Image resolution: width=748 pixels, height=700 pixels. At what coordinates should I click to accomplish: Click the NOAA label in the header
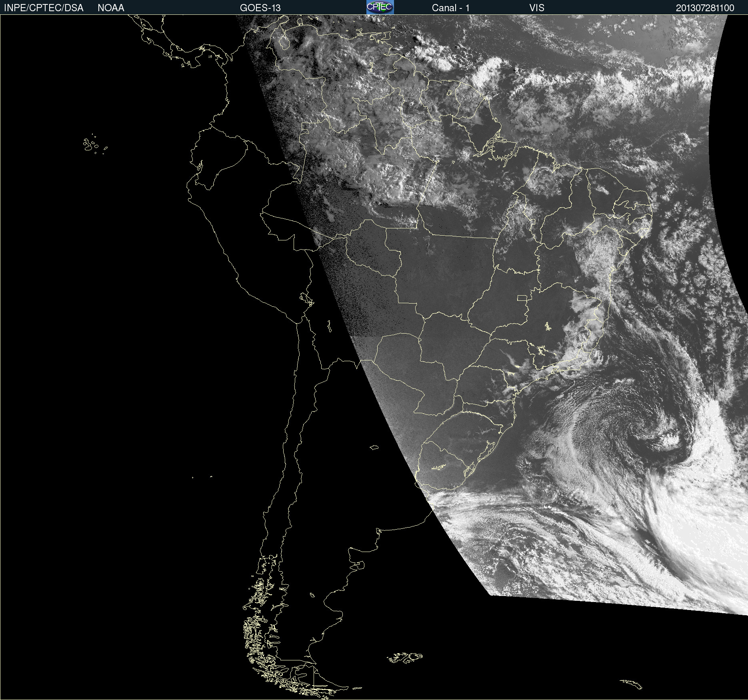click(x=111, y=8)
